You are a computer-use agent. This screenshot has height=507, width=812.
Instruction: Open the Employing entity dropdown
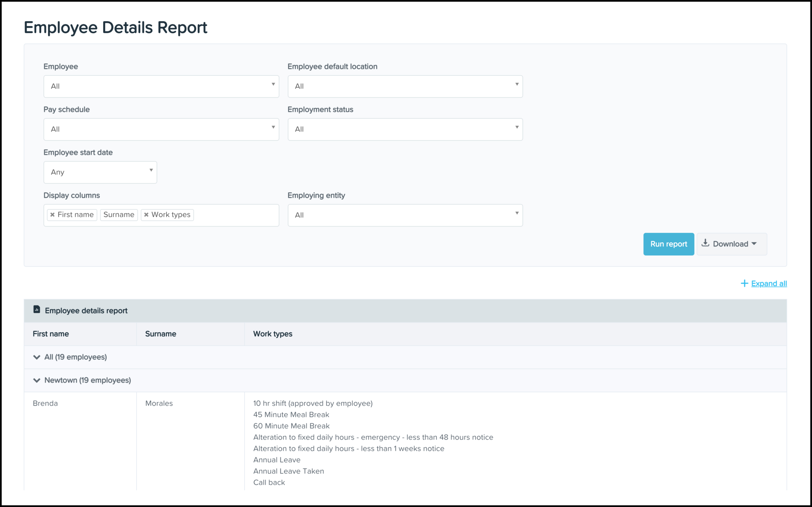coord(405,215)
